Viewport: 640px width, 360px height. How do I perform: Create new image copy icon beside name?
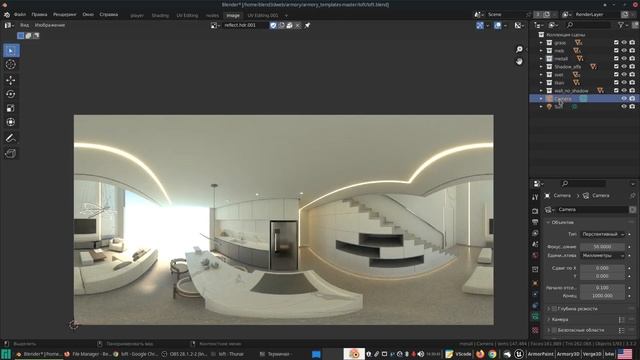tap(281, 25)
